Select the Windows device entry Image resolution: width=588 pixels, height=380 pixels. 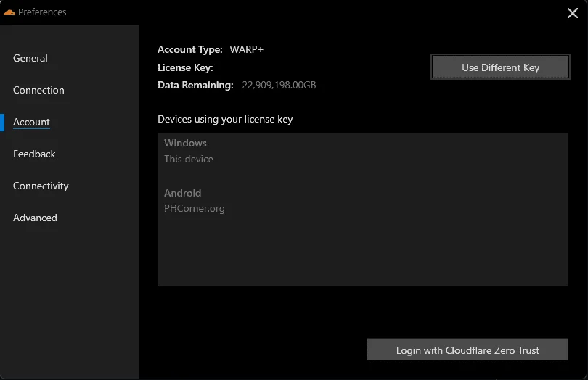185,143
